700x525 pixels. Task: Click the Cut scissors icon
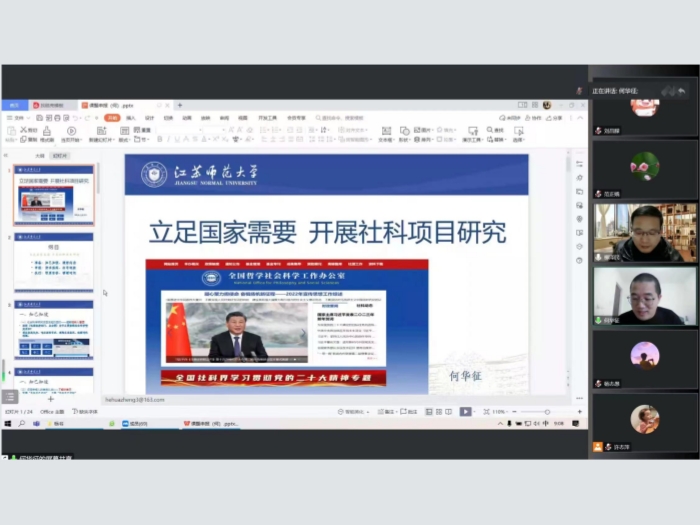pos(23,129)
